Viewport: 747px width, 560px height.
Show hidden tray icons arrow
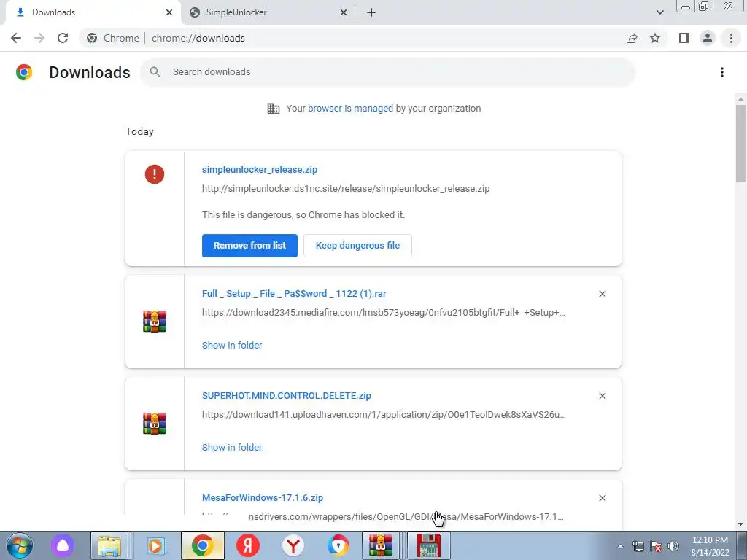[x=620, y=546]
